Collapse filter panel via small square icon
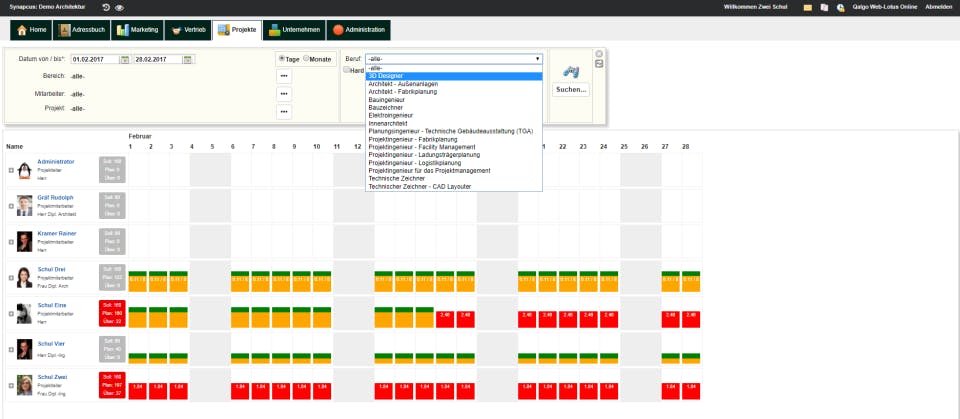 point(599,64)
